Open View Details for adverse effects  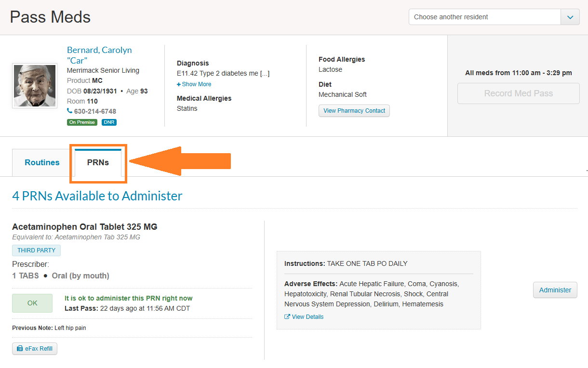tap(307, 317)
